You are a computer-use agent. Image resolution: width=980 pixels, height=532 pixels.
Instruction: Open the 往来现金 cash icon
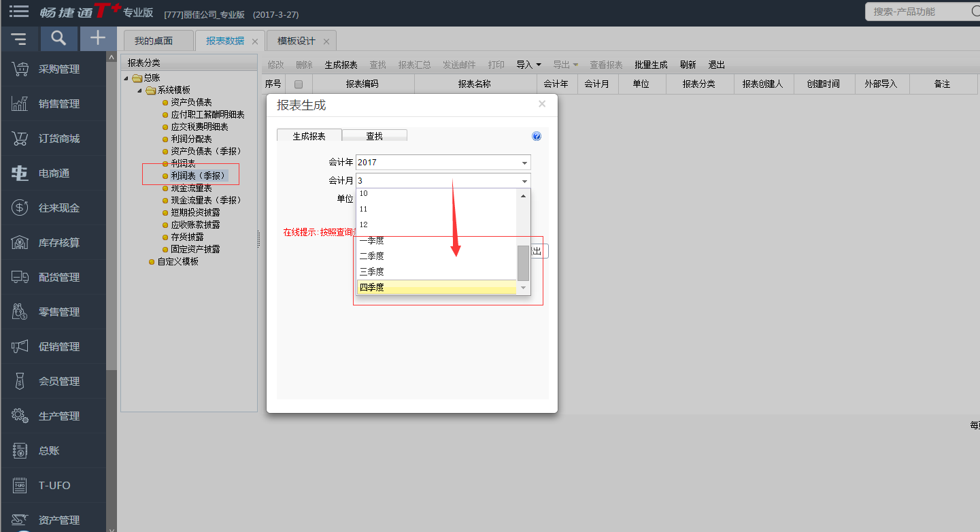(x=20, y=207)
